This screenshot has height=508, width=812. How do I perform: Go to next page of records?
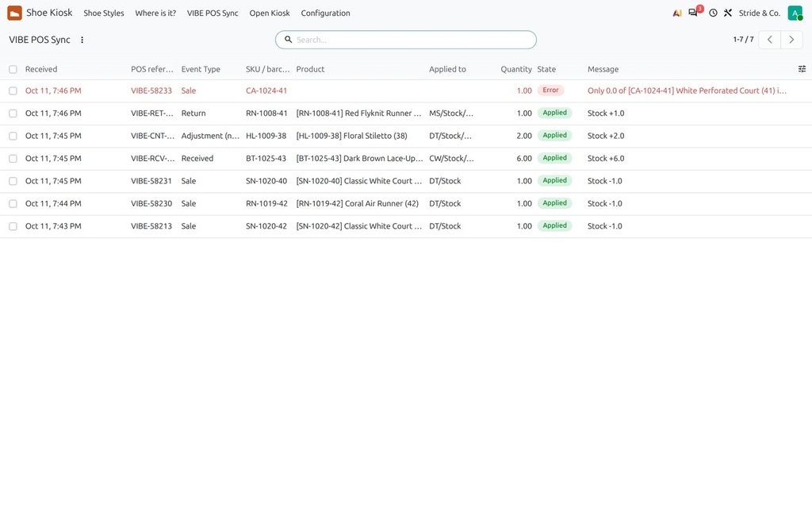791,40
